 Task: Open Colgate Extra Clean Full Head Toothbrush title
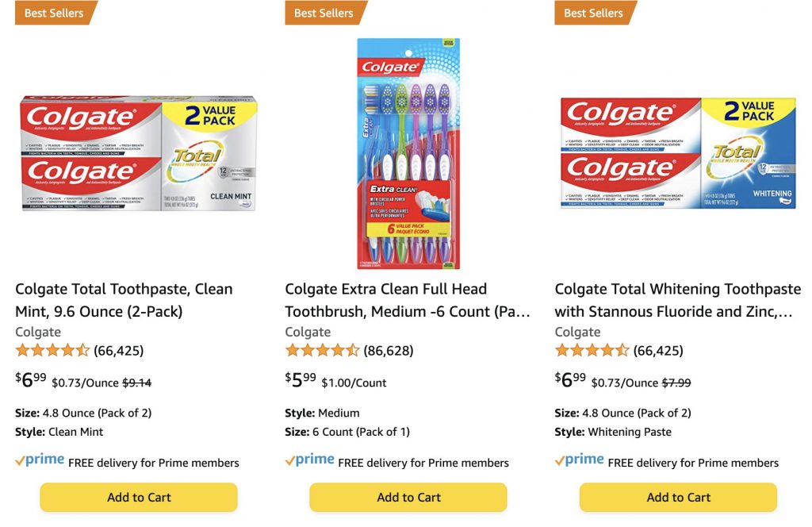tap(407, 300)
